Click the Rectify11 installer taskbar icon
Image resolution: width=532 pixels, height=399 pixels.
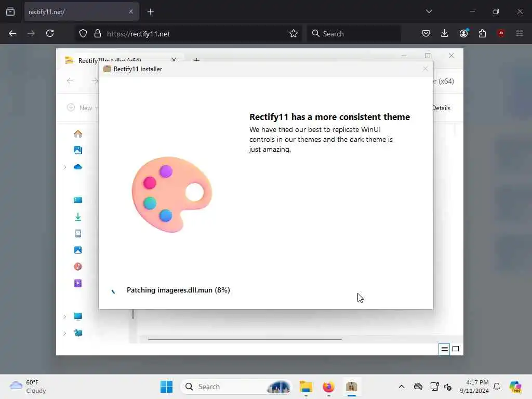(352, 387)
